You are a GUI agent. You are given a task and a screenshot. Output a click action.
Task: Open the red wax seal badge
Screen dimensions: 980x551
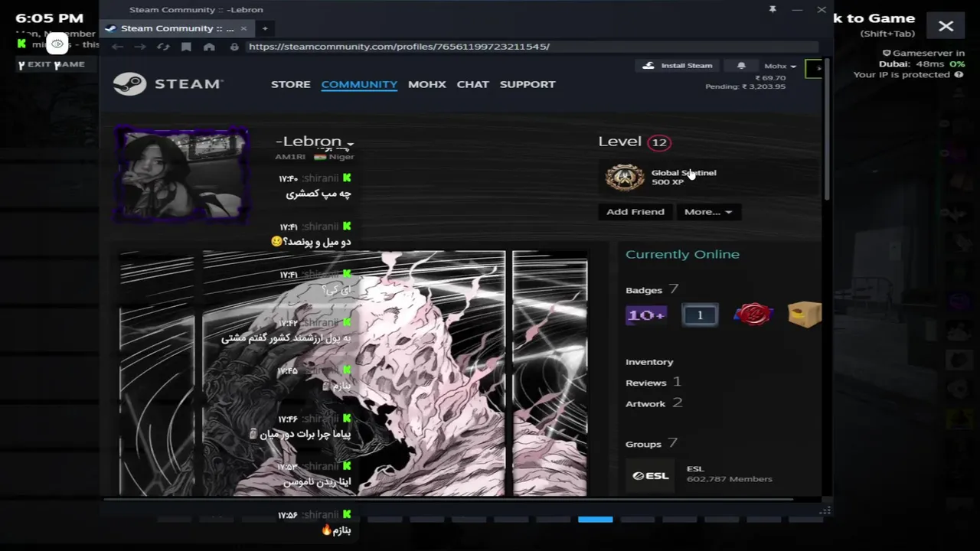point(753,314)
